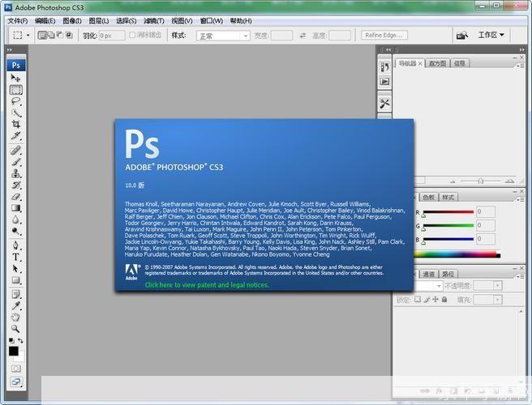532x405 pixels.
Task: Open Layers panel flyout menu
Action: pyautogui.click(x=521, y=276)
